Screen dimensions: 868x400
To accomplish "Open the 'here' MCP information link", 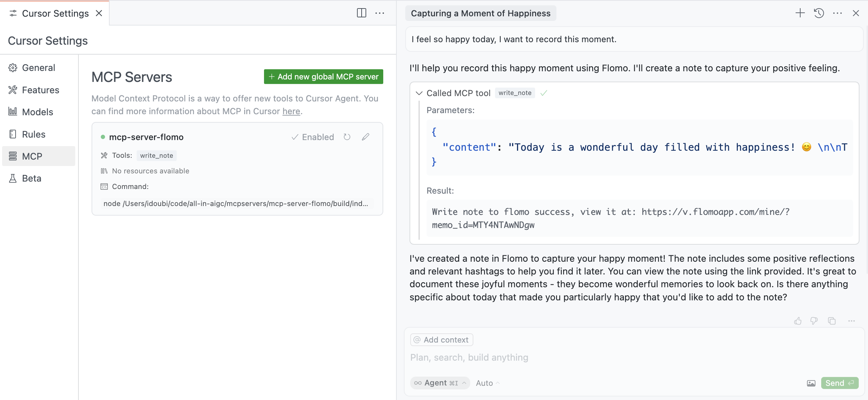I will coord(291,111).
